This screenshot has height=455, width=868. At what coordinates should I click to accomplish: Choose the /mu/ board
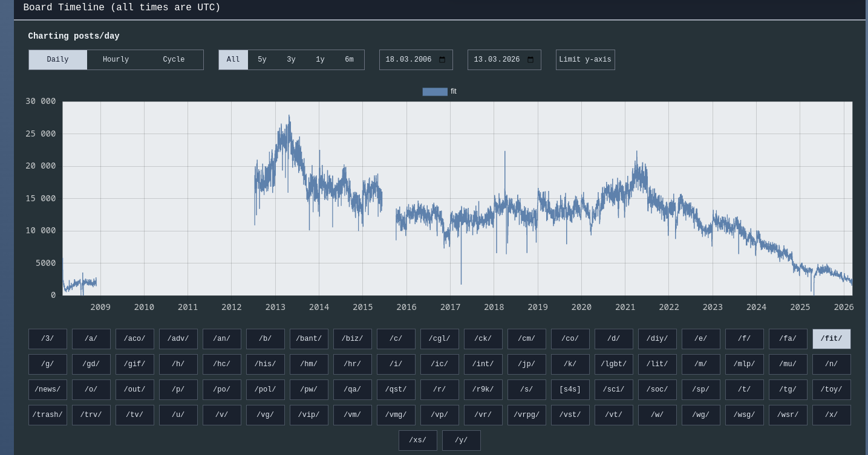788,364
